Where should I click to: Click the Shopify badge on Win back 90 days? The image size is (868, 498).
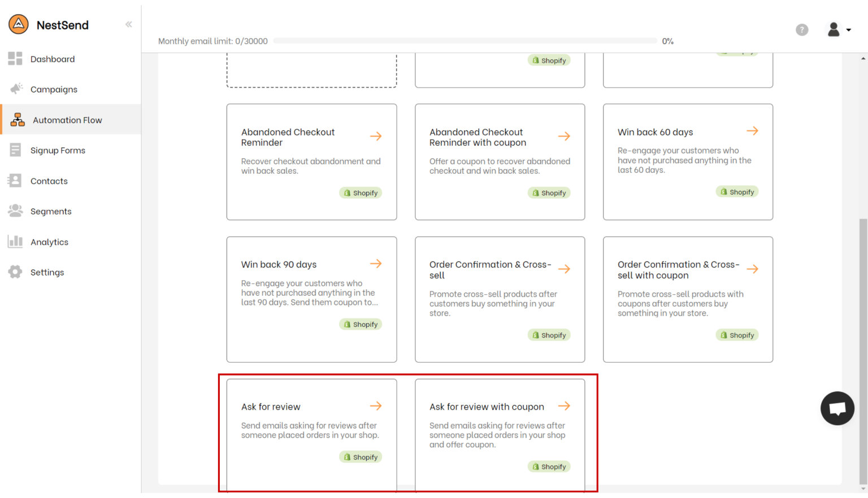click(x=361, y=324)
